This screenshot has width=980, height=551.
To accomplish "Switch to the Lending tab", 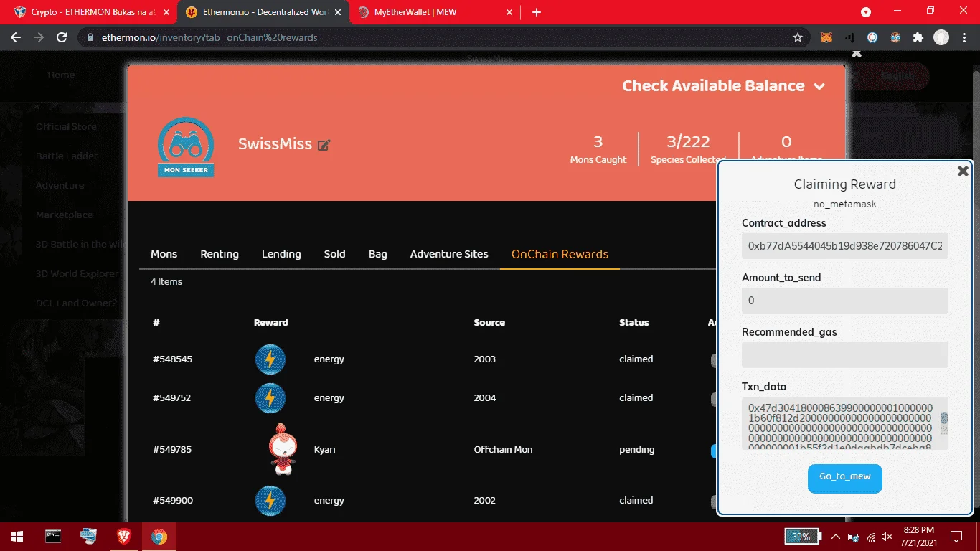I will coord(281,254).
